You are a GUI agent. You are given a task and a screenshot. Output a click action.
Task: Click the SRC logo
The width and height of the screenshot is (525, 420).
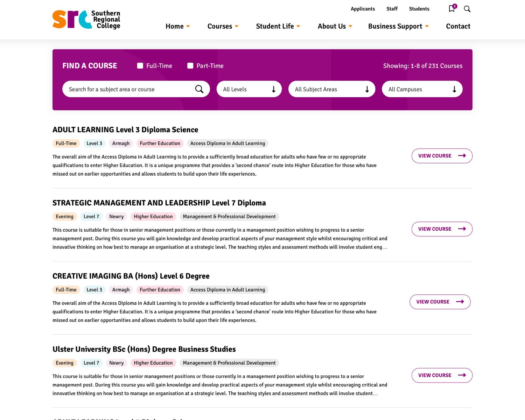pos(86,20)
